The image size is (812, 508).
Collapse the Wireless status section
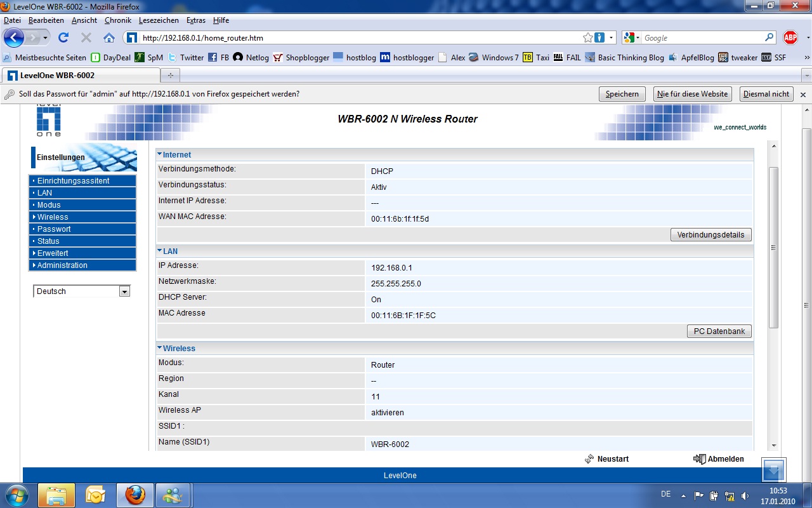click(177, 349)
